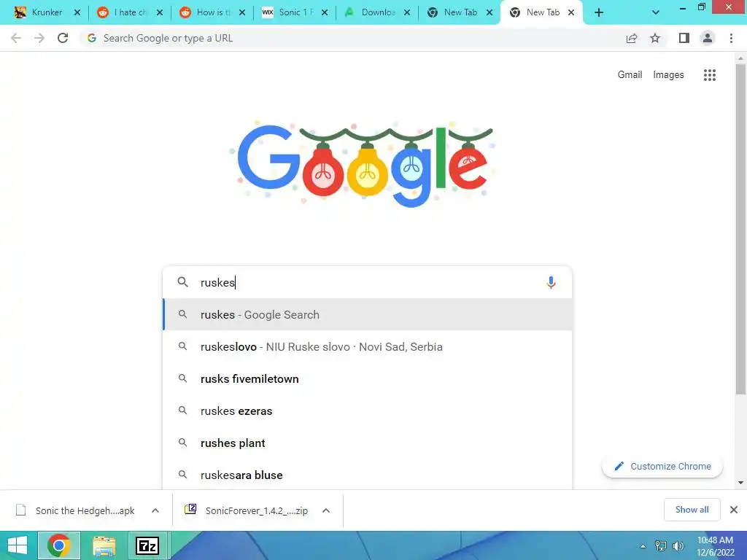Close the 'How is th' tab
Image resolution: width=747 pixels, height=560 pixels.
pos(242,13)
